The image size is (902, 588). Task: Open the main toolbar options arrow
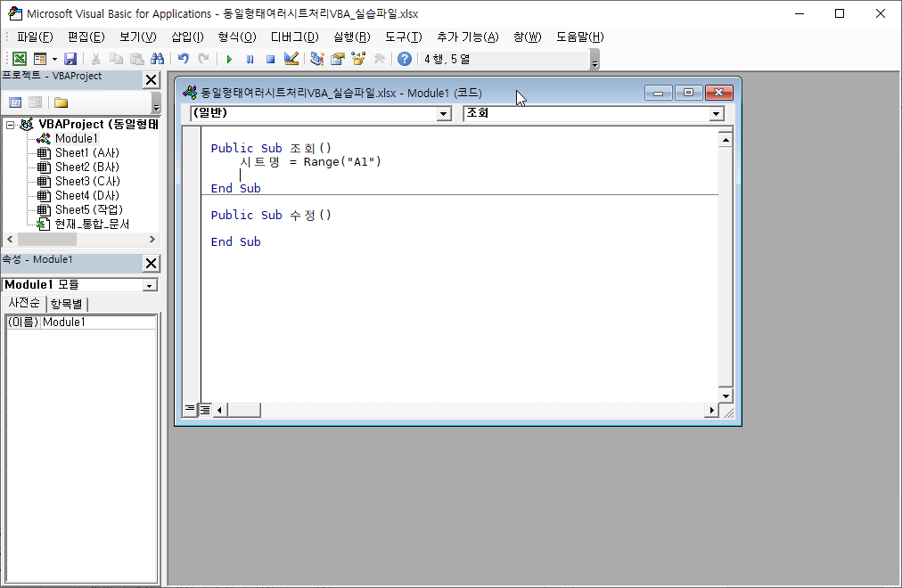click(594, 60)
